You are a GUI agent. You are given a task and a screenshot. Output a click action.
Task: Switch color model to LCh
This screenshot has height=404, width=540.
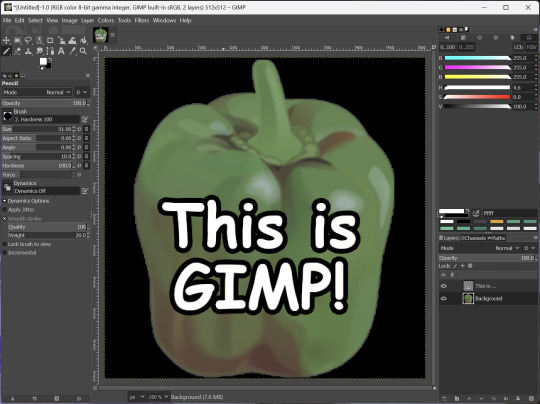pyautogui.click(x=518, y=47)
